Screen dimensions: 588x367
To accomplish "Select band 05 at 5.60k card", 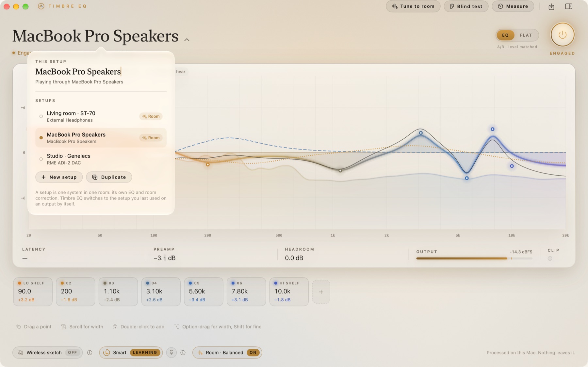I will point(204,291).
